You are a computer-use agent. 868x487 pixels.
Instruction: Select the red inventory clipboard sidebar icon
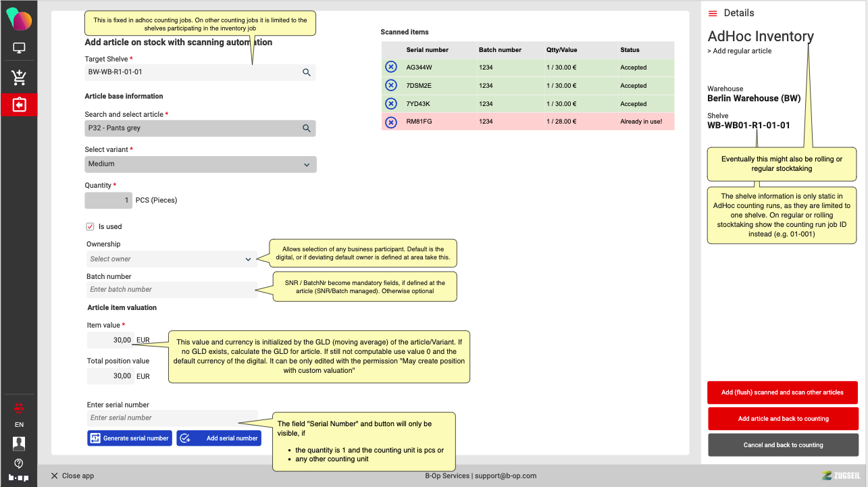point(19,105)
